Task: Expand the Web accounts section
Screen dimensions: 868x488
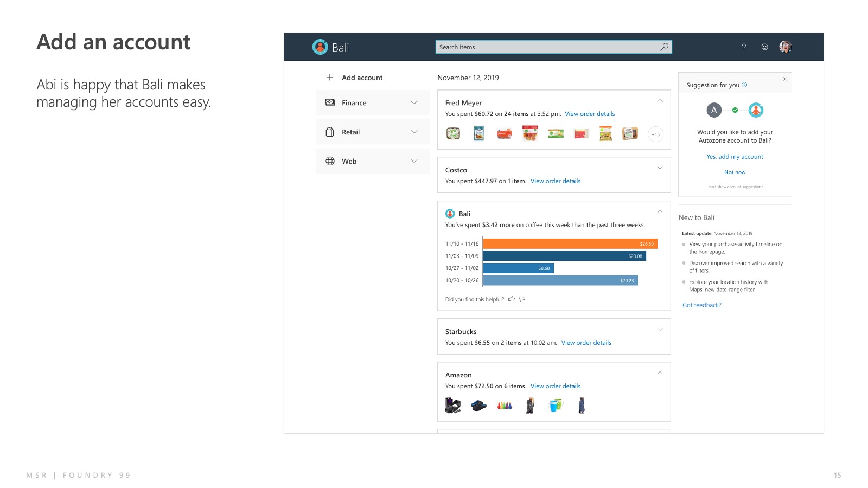Action: pos(414,161)
